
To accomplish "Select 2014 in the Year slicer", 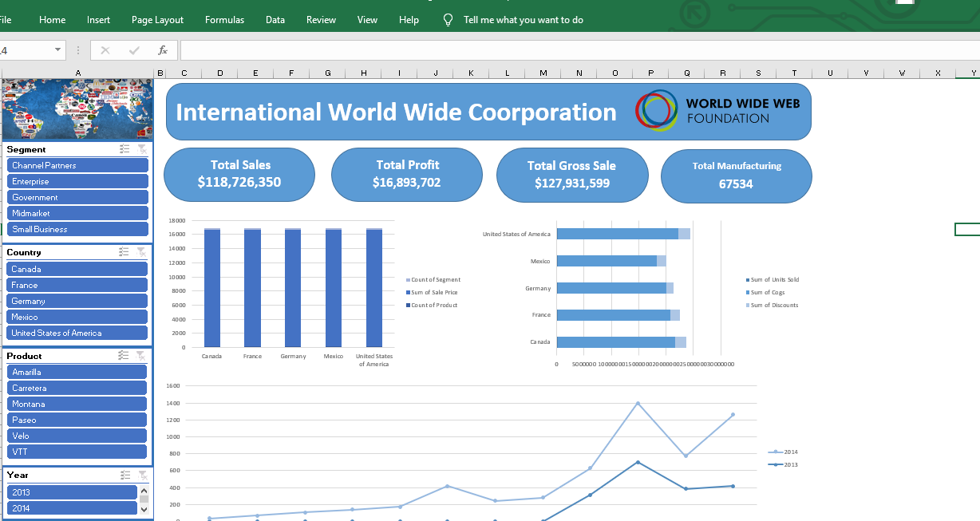I will (72, 508).
